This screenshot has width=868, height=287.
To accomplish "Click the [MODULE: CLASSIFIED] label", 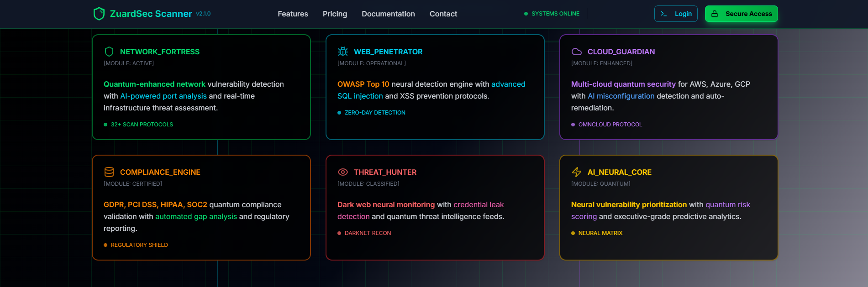I will (368, 184).
